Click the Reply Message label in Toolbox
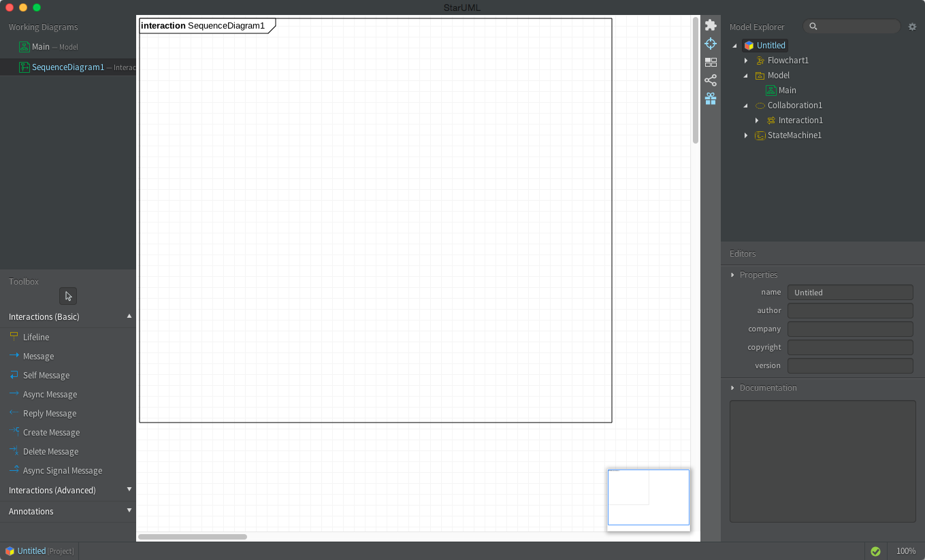This screenshot has width=925, height=560. (x=50, y=413)
